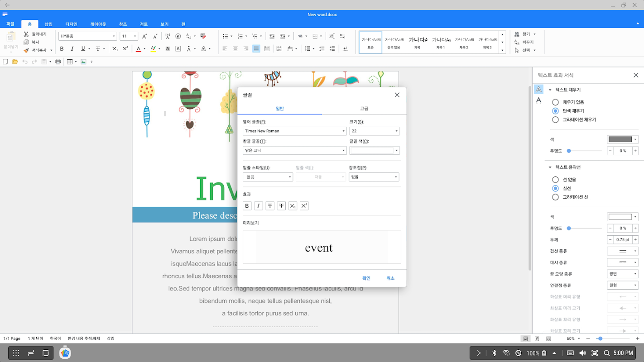Viewport: 644px width, 362px height.
Task: Click the open folder icon in quick toolbar
Action: coord(15,62)
